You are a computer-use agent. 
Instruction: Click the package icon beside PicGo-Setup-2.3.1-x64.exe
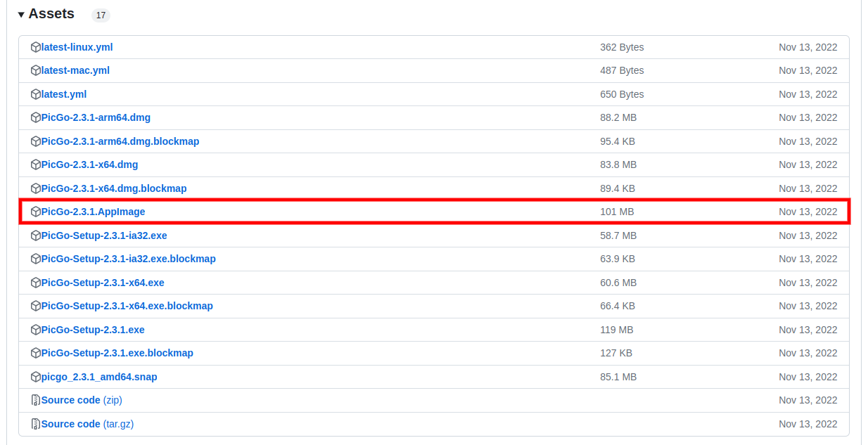(36, 283)
